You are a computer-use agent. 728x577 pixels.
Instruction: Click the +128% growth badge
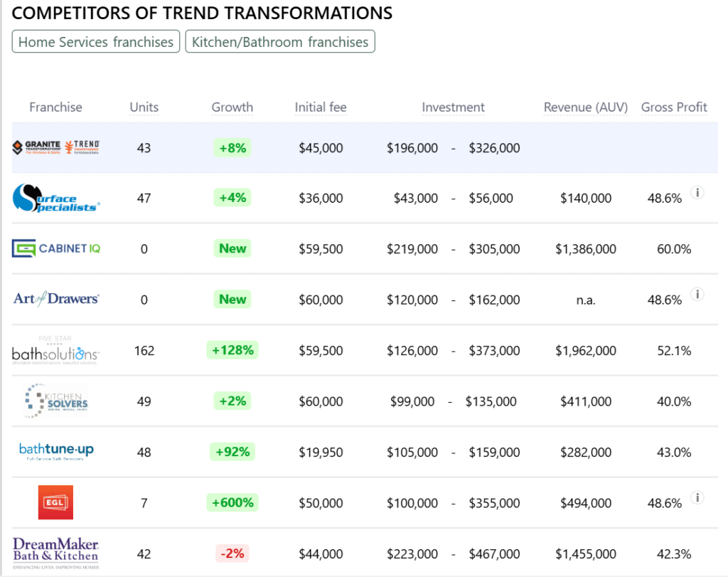[232, 350]
